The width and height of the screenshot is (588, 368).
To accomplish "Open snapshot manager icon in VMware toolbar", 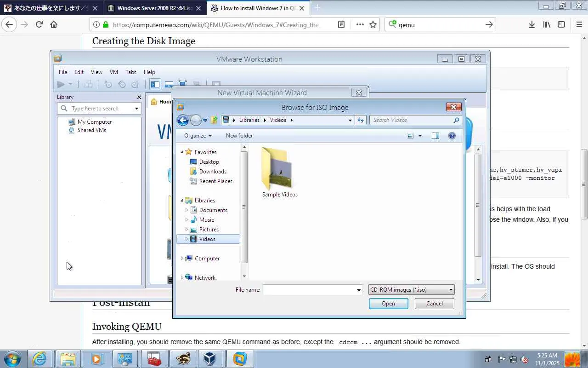I will (x=136, y=84).
